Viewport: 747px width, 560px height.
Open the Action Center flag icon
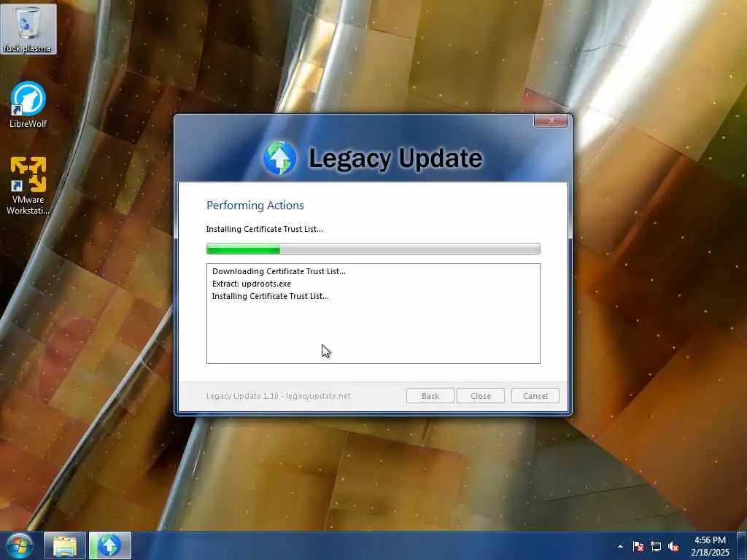pos(638,546)
